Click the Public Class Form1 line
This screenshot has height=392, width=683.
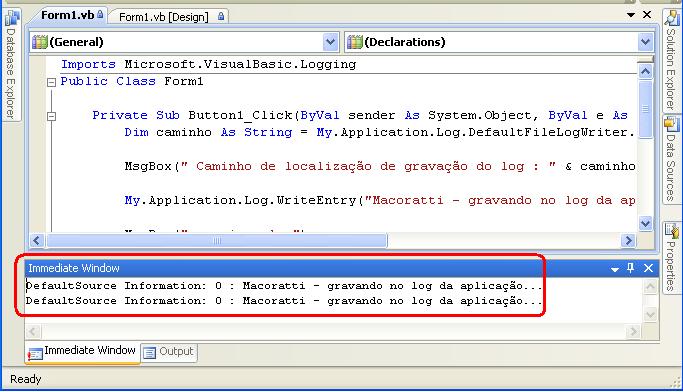point(132,81)
